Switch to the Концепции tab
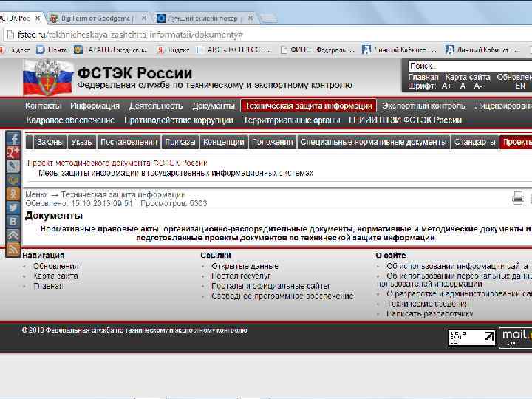This screenshot has height=399, width=532. 223,142
